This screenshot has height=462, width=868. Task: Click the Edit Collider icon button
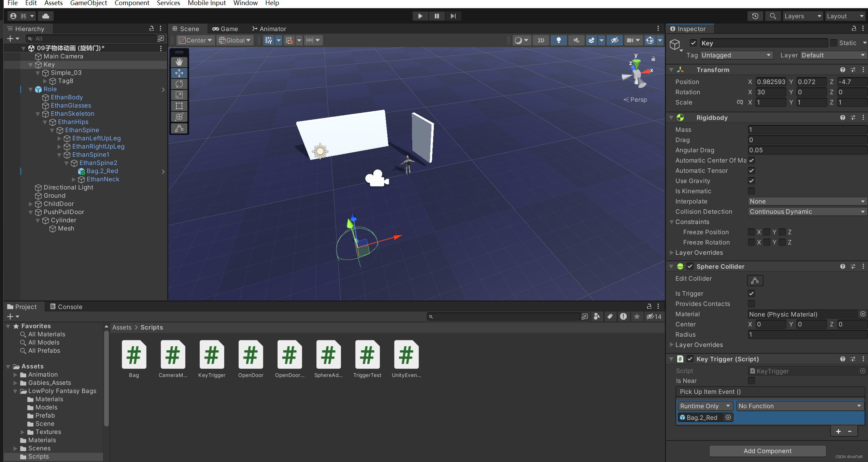[x=755, y=280]
